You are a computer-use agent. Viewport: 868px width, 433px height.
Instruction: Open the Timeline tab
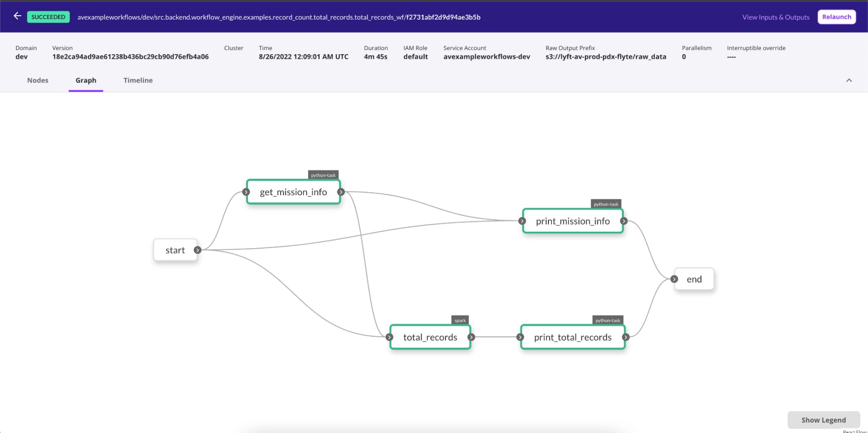click(138, 80)
